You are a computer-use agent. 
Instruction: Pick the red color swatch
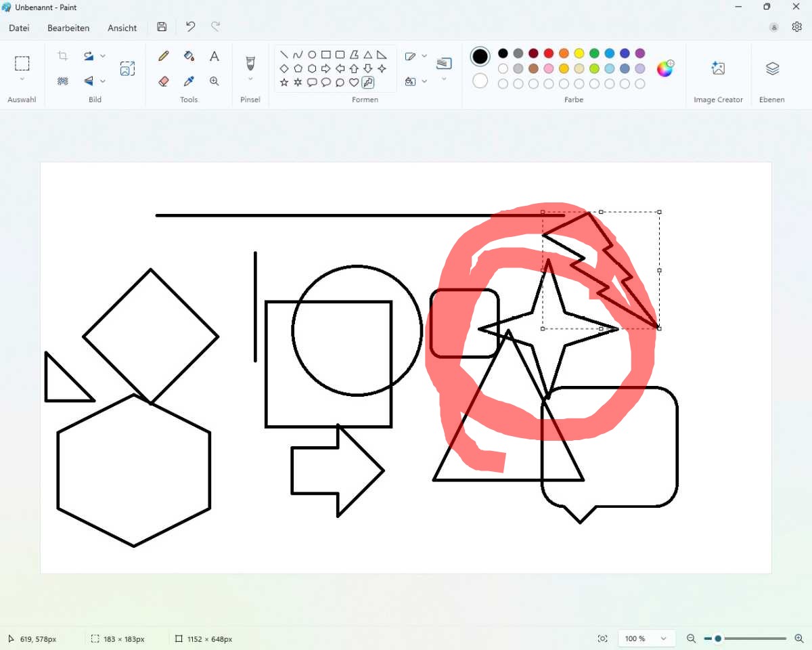pyautogui.click(x=549, y=53)
